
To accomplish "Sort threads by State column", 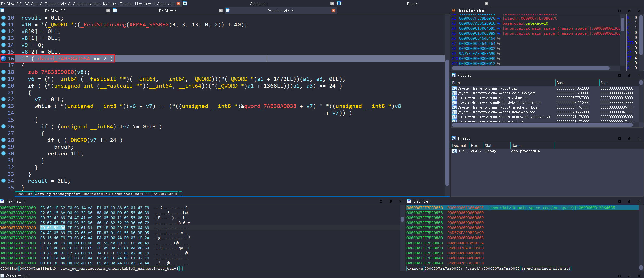I will pyautogui.click(x=497, y=146).
